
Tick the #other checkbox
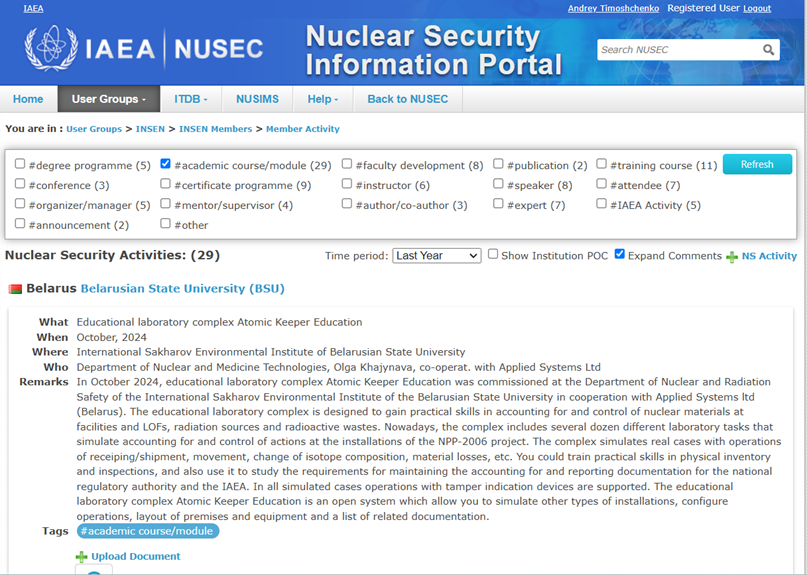click(x=165, y=223)
